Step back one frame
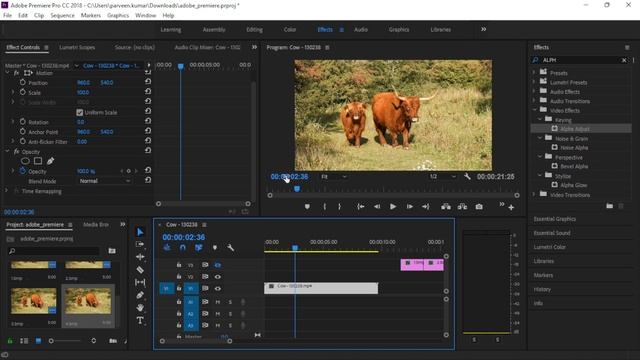The height and width of the screenshot is (360, 640). (377, 207)
